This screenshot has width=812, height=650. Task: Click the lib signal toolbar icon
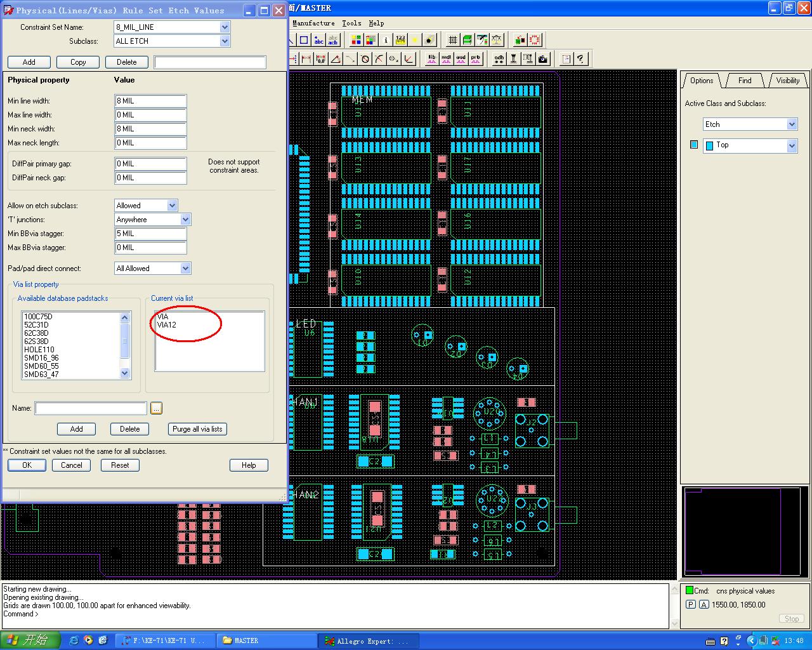pyautogui.click(x=431, y=59)
